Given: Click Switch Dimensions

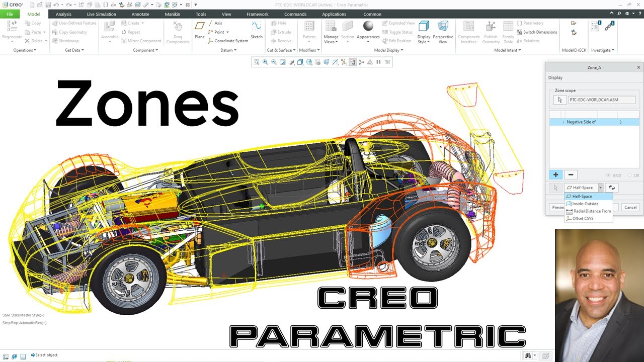Looking at the screenshot, I should 537,32.
